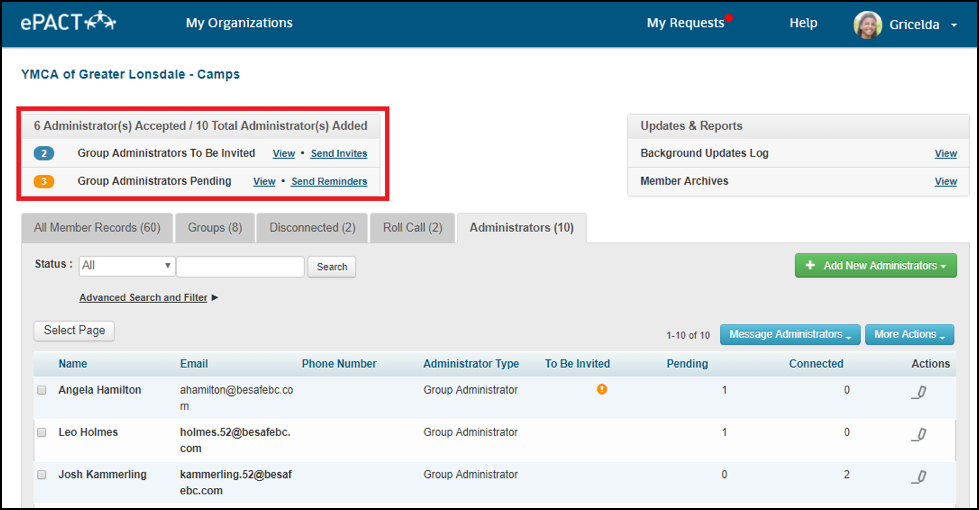Open My Requests in the top bar
Viewport: 979px width, 510px height.
686,23
